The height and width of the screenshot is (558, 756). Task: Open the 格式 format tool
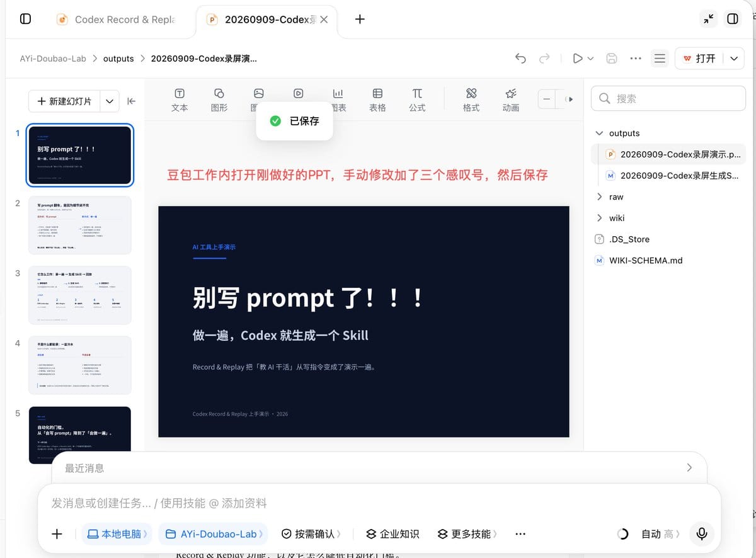click(x=471, y=100)
